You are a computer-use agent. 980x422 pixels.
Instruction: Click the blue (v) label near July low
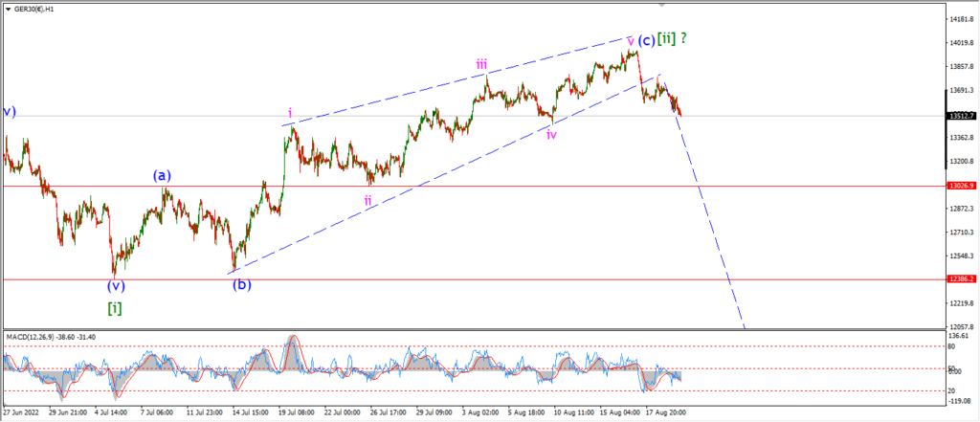(116, 286)
